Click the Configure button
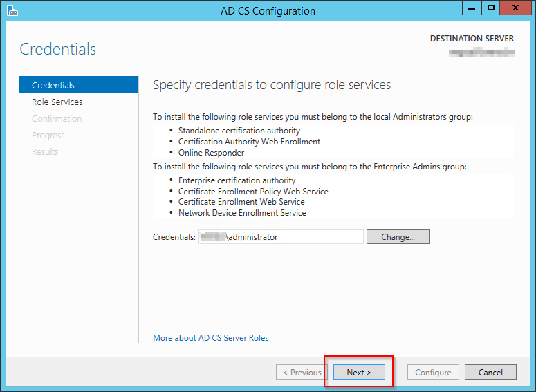Screen dimensions: 536x392 tap(433, 372)
